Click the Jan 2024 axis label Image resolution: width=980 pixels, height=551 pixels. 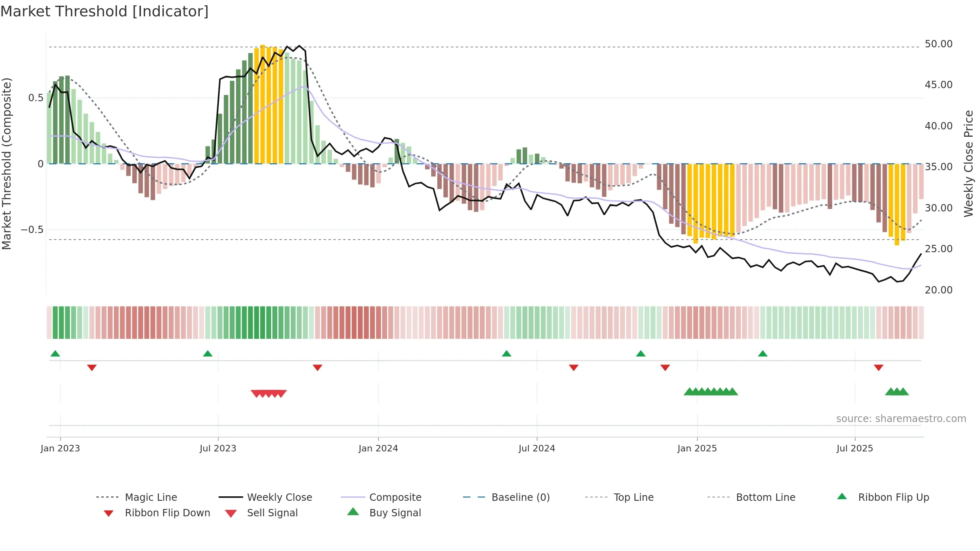point(379,448)
